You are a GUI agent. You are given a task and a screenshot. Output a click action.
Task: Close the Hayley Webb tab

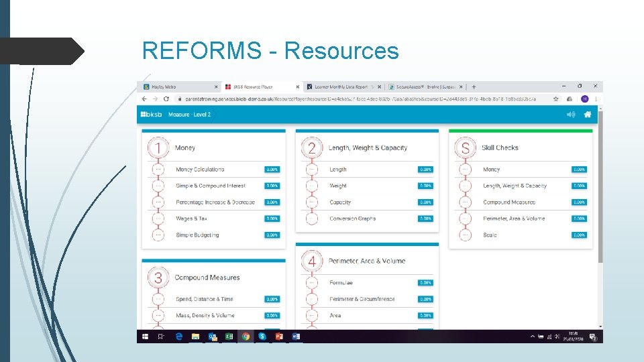point(216,87)
